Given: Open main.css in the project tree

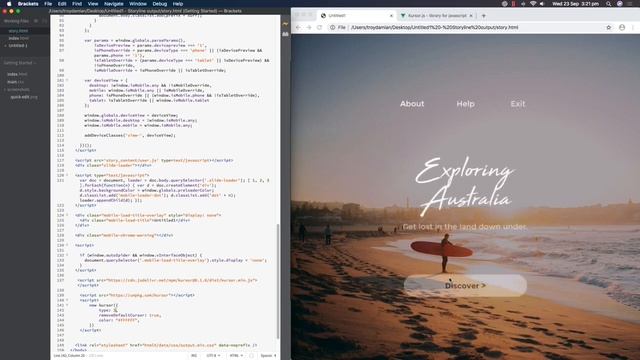Looking at the screenshot, I should click(x=16, y=82).
